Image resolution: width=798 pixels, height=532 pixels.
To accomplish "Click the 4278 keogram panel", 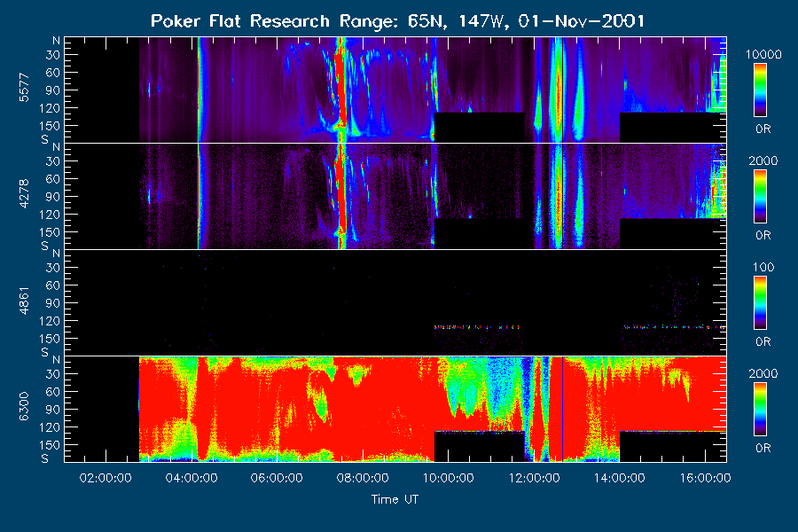I will tap(395, 196).
